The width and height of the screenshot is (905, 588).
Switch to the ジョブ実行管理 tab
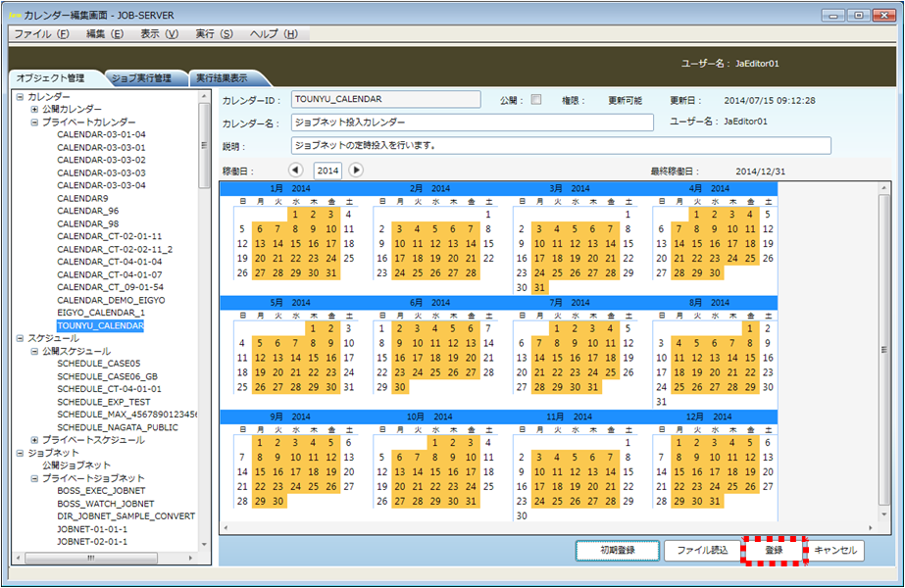(142, 77)
